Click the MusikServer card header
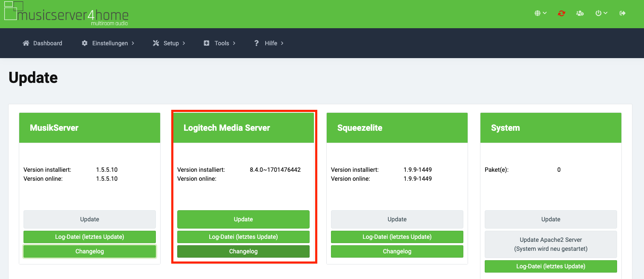This screenshot has height=279, width=644. [90, 128]
